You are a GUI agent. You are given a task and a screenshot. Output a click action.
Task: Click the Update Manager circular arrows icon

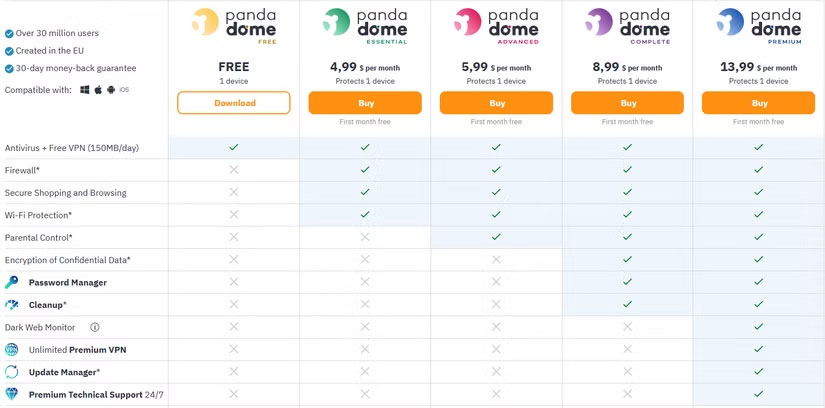pos(12,372)
